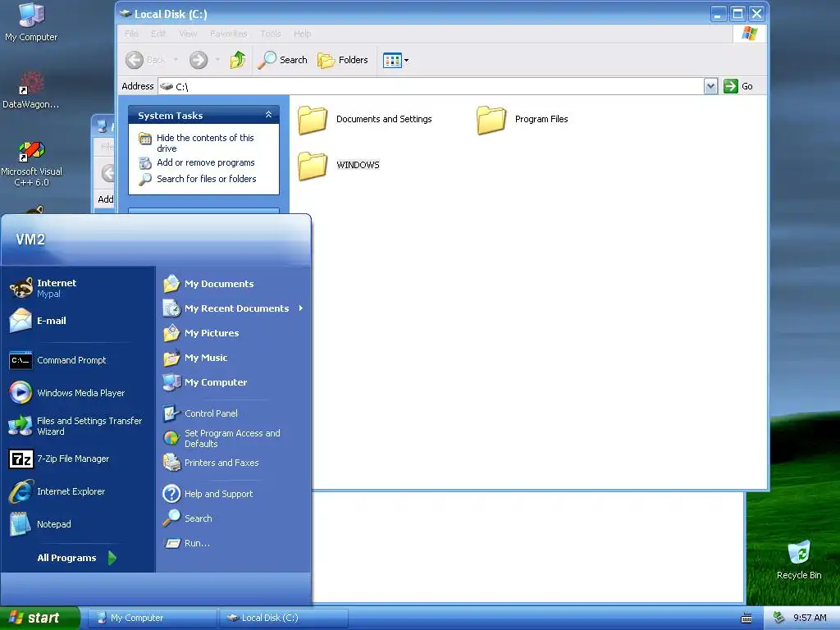Expand the Forward button history dropdown
840x630 pixels.
coord(217,59)
